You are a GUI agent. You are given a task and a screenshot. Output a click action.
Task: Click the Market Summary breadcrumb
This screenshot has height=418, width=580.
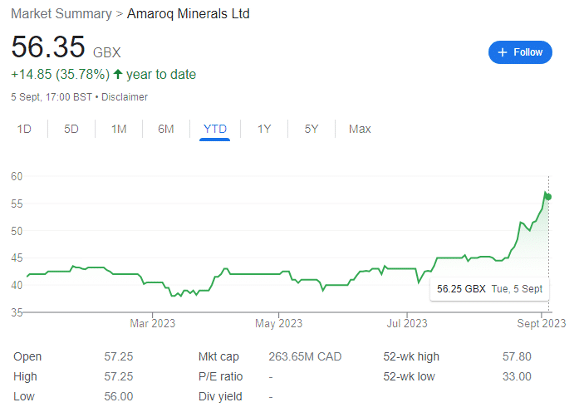click(x=61, y=14)
